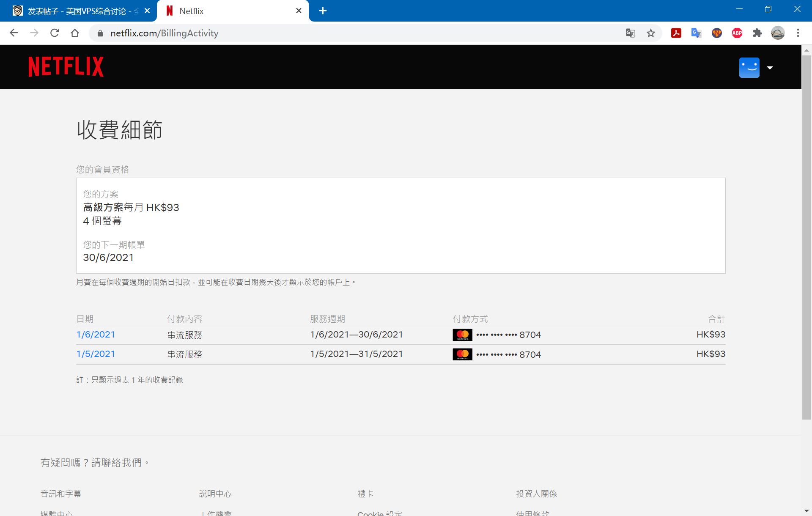Viewport: 812px width, 516px height.
Task: Click the Google Translate page icon
Action: point(630,33)
